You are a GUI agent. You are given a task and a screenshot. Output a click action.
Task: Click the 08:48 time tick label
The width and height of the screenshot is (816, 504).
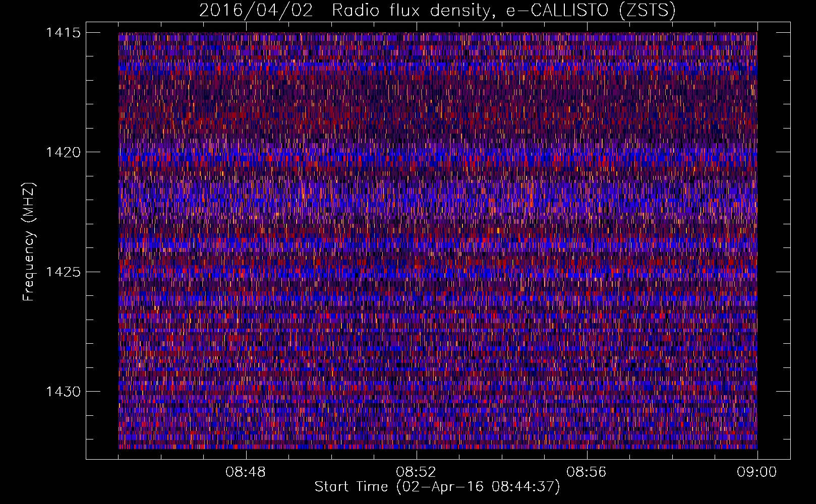[x=246, y=472]
